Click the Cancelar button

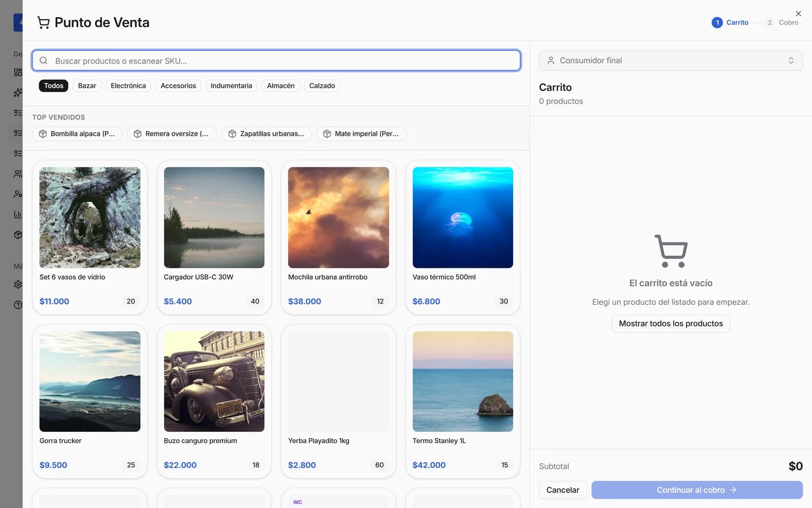point(563,490)
